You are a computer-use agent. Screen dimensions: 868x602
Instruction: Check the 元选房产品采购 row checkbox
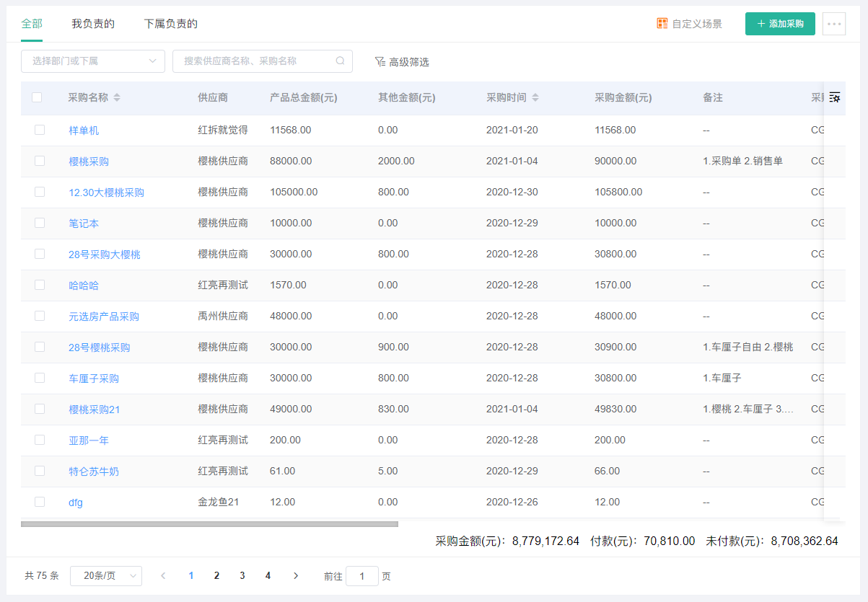click(x=40, y=316)
